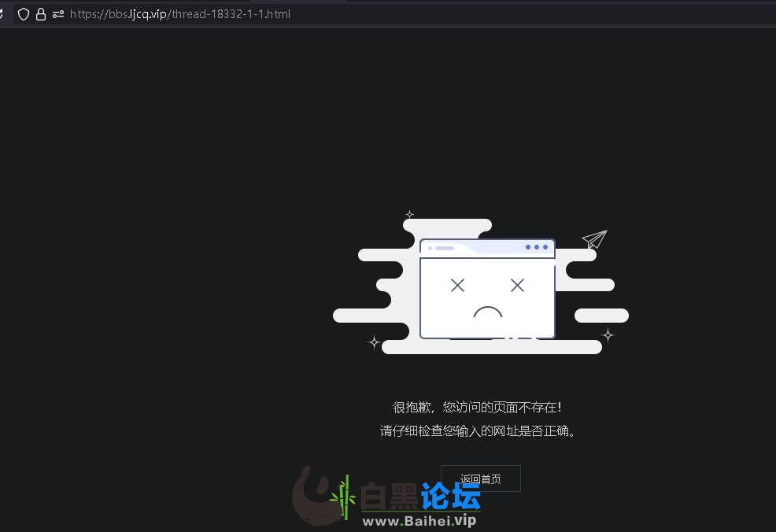776x532 pixels.
Task: Click the first error message line about missing page
Action: pos(477,407)
